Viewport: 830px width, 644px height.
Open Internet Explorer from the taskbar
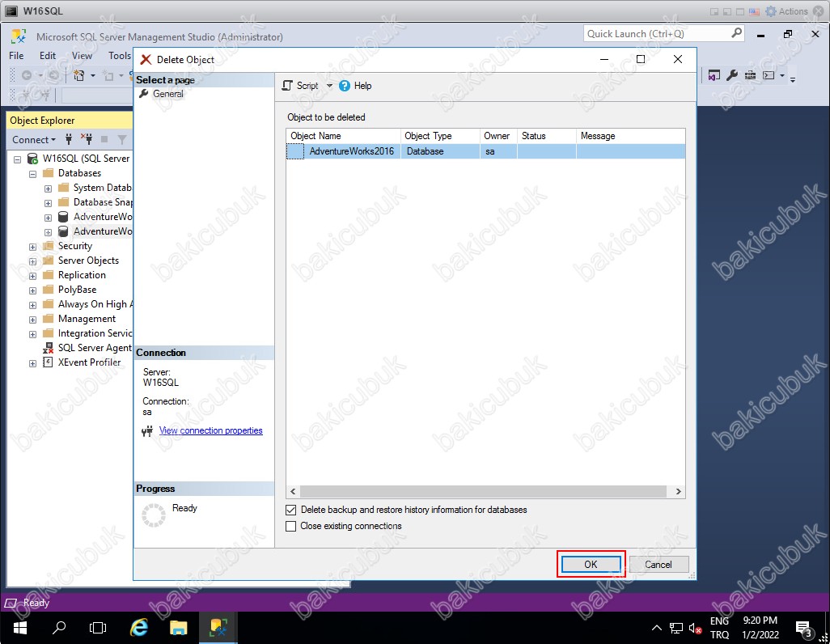[x=138, y=628]
